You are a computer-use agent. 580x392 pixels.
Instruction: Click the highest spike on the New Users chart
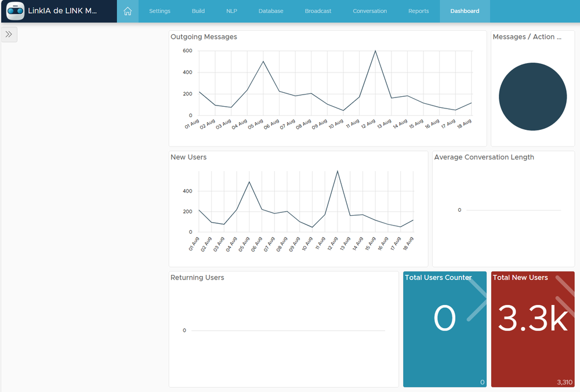338,172
